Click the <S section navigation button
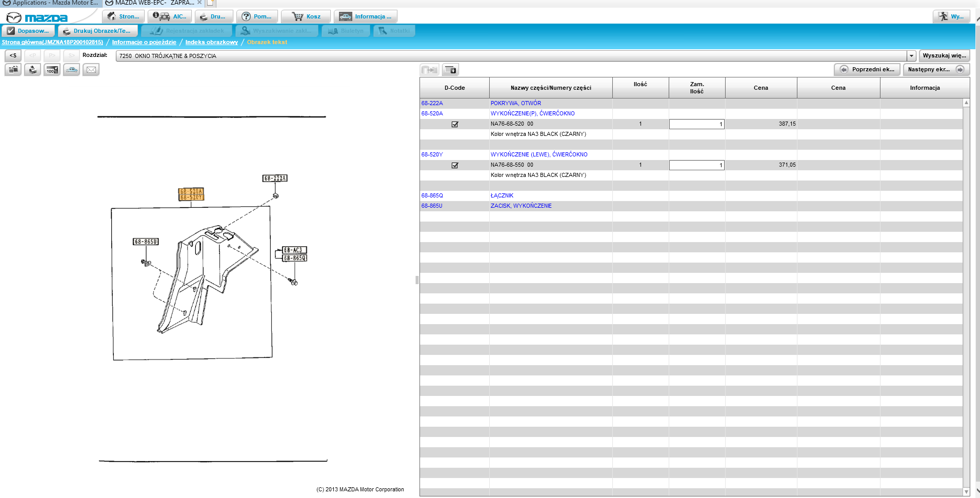Image resolution: width=980 pixels, height=498 pixels. click(x=13, y=55)
